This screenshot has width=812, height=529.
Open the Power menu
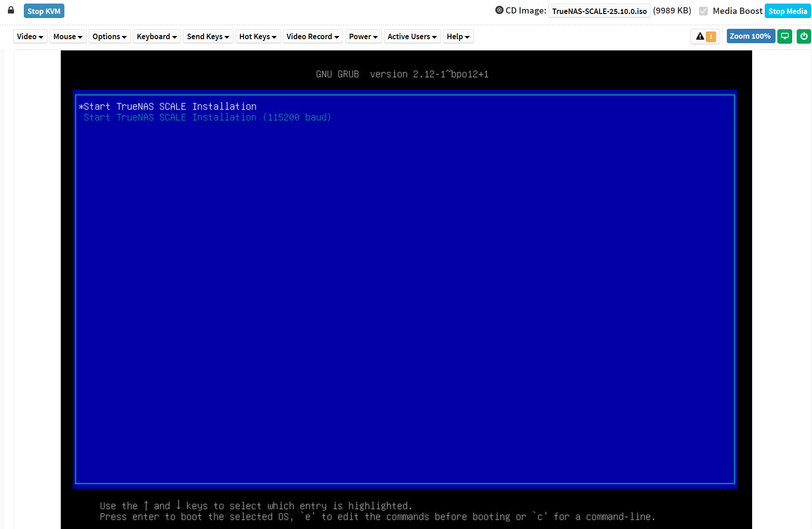coord(363,36)
